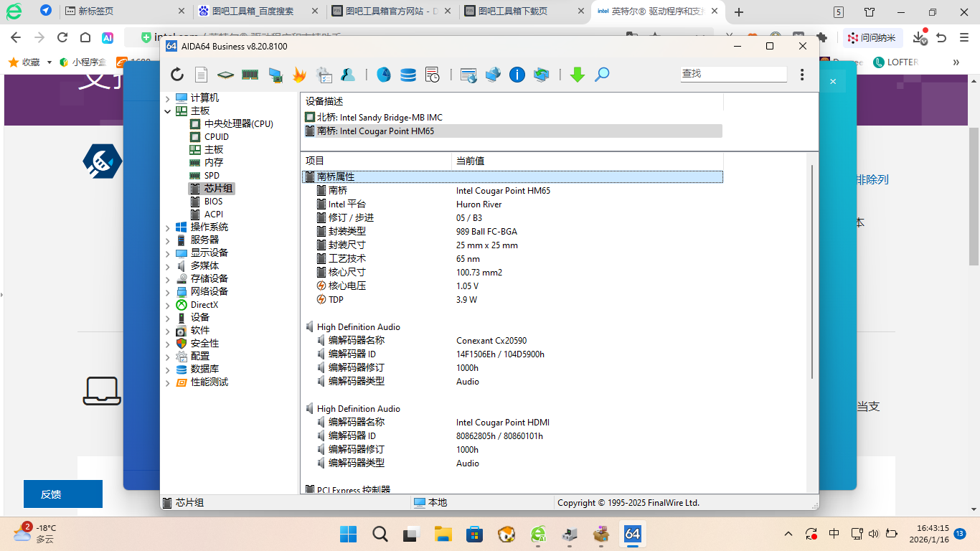Launch the flame stability test icon

(299, 75)
